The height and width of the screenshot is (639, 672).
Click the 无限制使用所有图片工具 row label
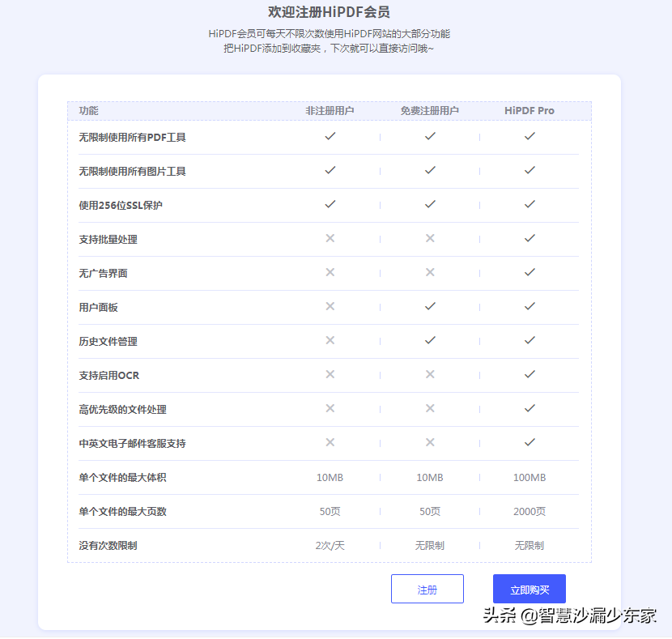tap(133, 172)
